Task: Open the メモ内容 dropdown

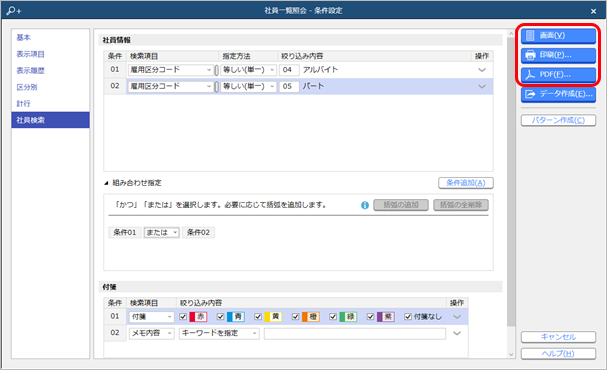Action: [151, 333]
